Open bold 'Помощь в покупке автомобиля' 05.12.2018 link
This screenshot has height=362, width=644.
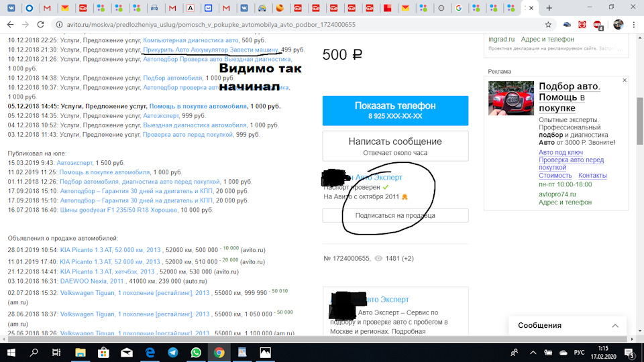(x=198, y=107)
